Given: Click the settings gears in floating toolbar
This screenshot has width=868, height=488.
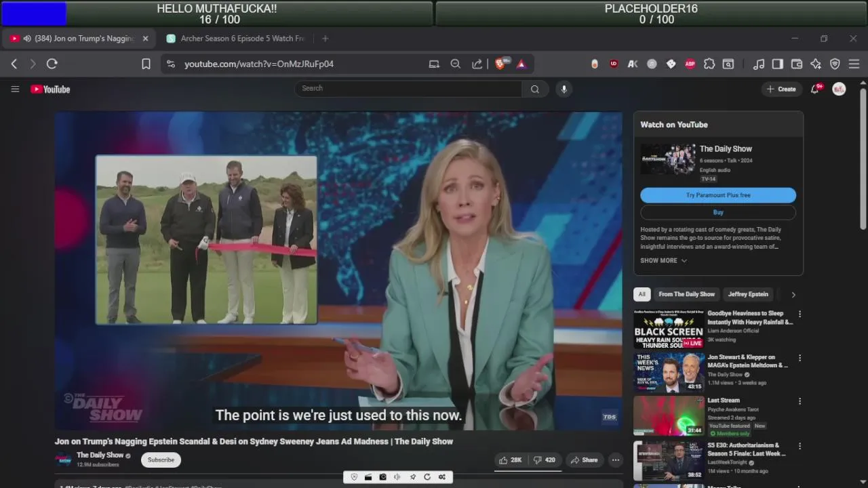Looking at the screenshot, I should pyautogui.click(x=442, y=477).
